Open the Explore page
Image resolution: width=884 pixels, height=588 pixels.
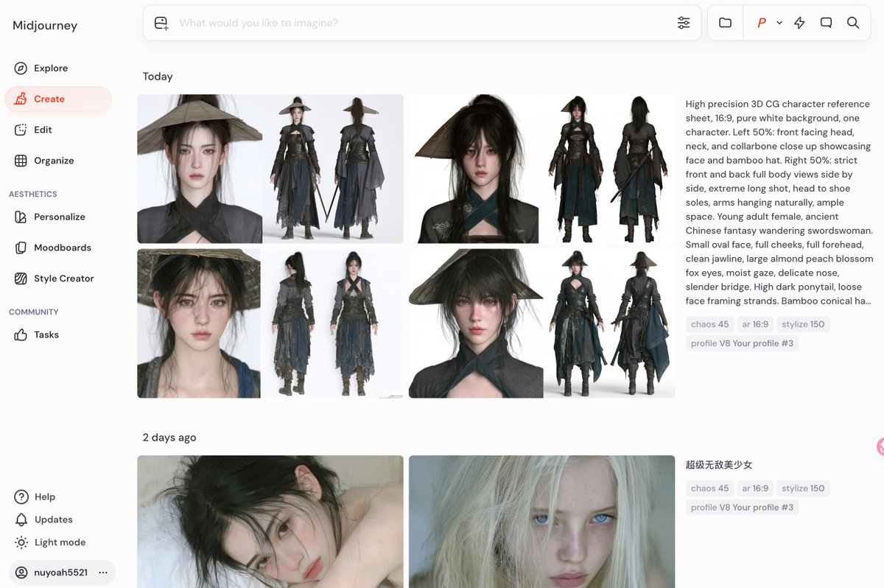click(x=51, y=68)
